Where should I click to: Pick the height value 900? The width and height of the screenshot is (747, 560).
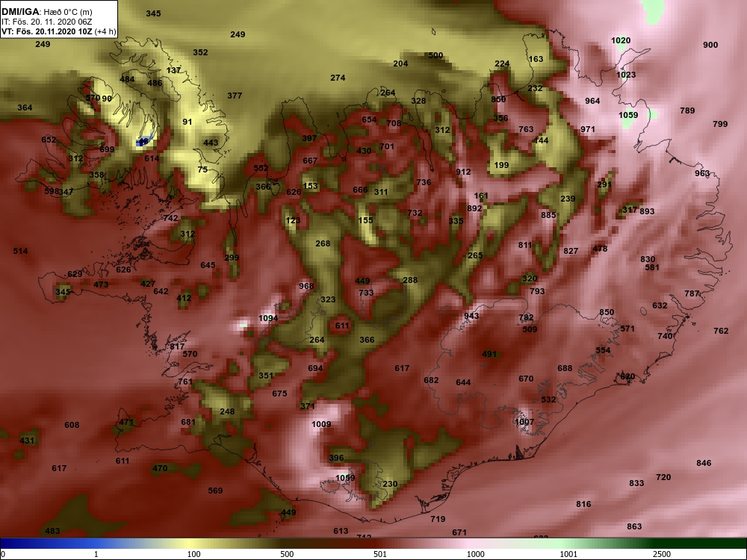pos(710,45)
